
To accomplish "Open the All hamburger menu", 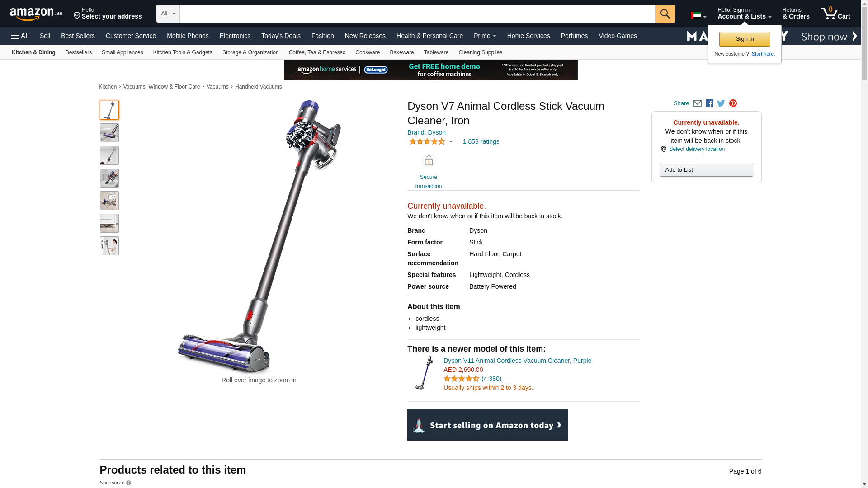I will (20, 36).
